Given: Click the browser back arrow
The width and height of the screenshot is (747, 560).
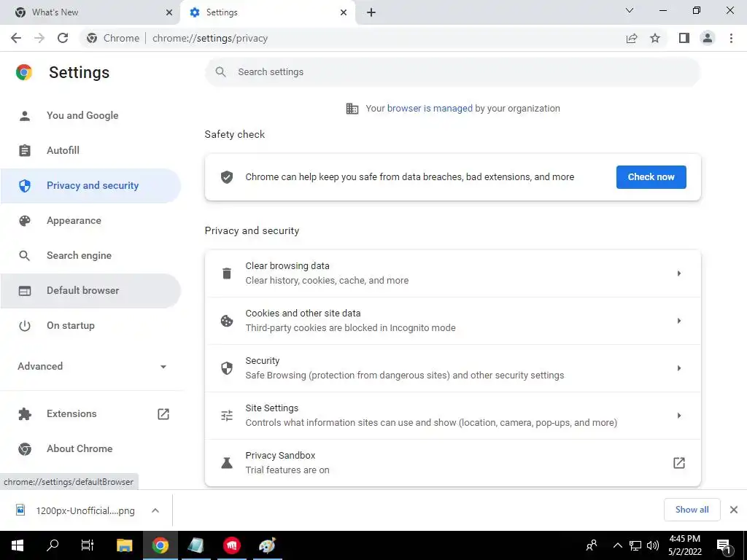Looking at the screenshot, I should (16, 38).
